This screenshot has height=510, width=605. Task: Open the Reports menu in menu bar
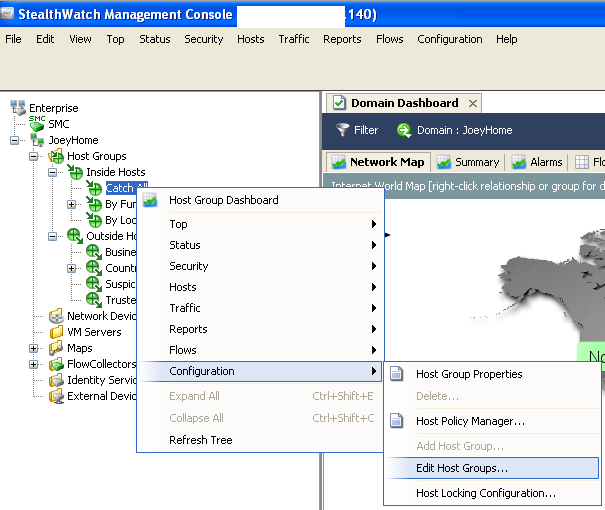pos(342,39)
